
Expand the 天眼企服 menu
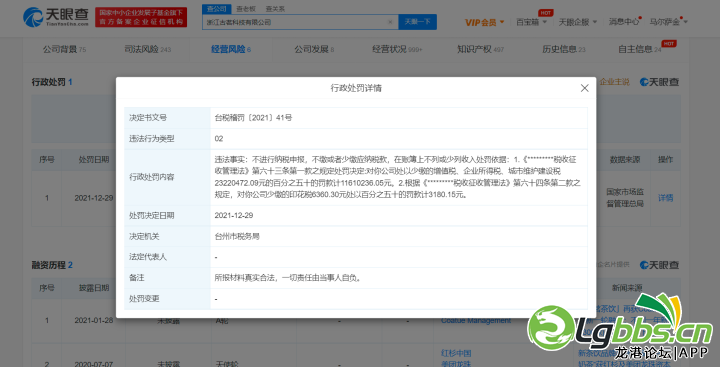click(577, 22)
